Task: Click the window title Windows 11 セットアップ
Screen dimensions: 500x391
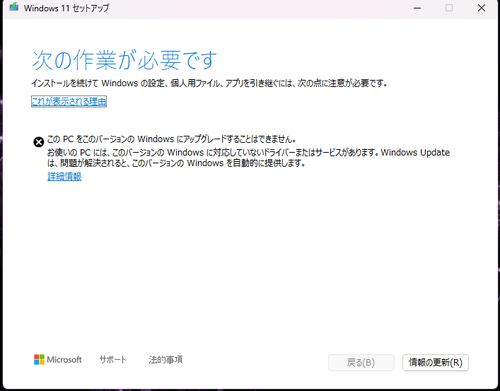Action: click(66, 8)
